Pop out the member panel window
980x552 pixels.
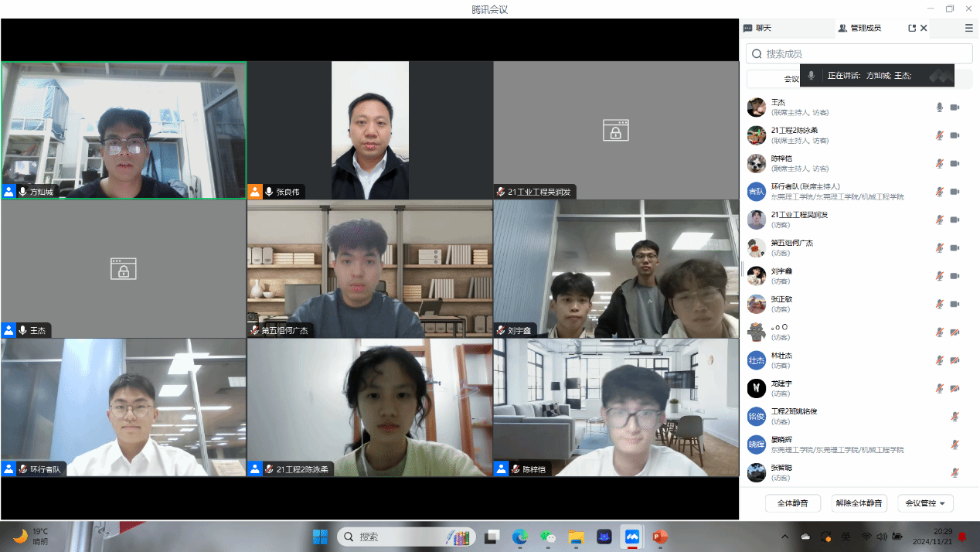(x=912, y=28)
